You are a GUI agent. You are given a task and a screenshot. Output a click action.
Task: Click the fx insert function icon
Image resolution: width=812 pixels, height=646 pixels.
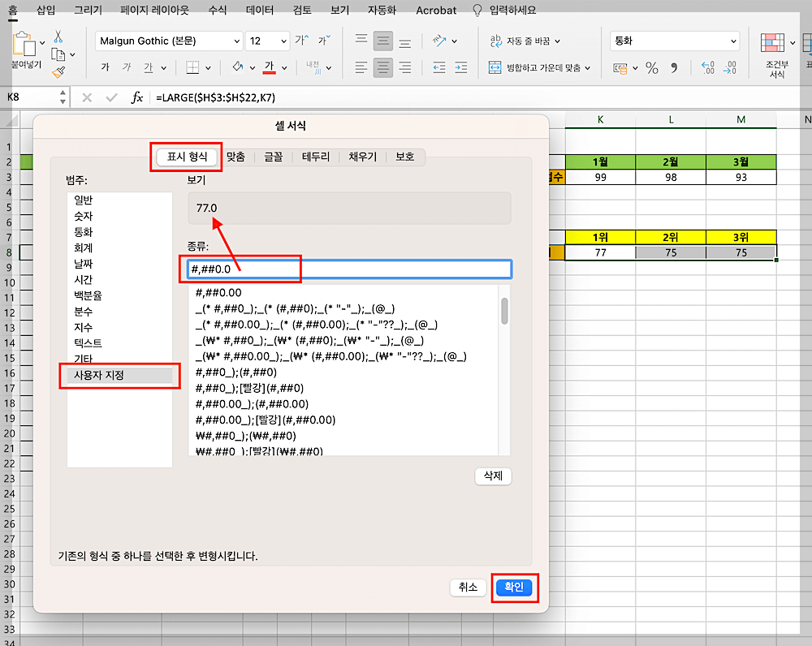coord(136,97)
